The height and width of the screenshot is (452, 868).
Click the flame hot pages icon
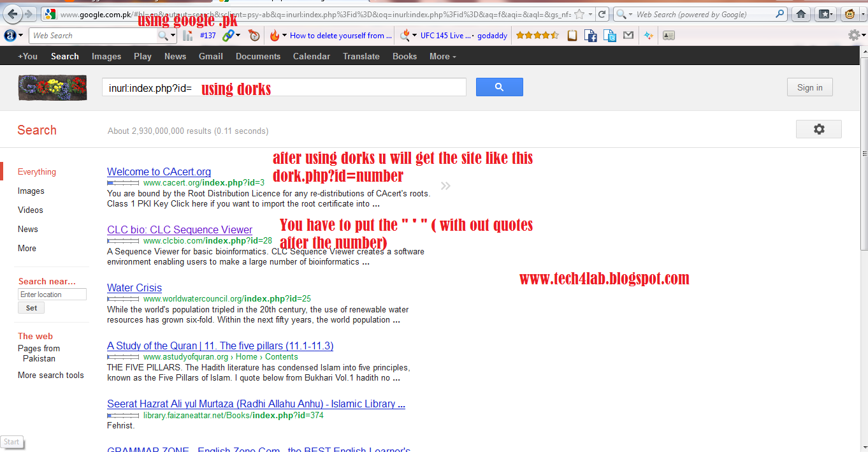275,36
